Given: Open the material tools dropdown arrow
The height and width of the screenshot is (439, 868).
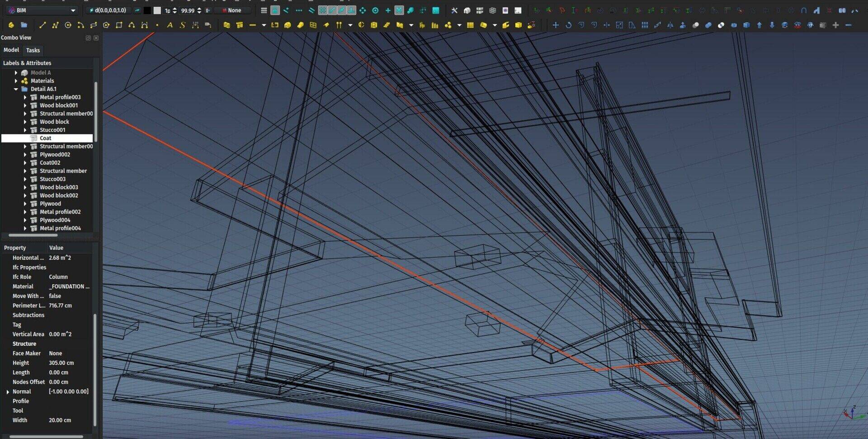Looking at the screenshot, I should tap(459, 25).
